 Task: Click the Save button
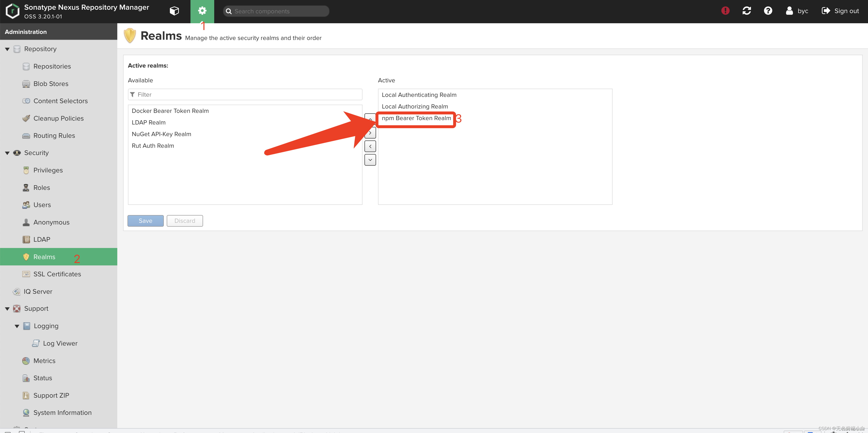click(145, 221)
